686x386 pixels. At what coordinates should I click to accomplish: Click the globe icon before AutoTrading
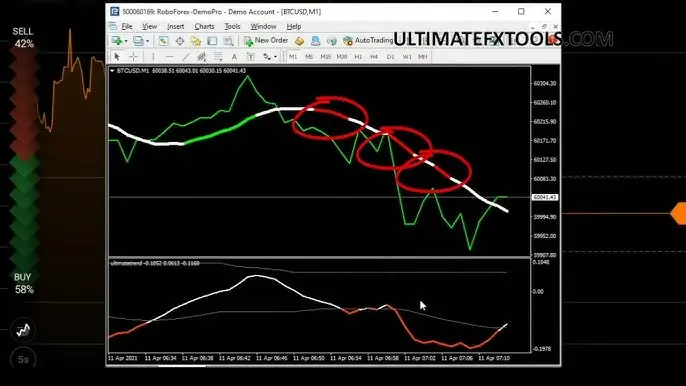pyautogui.click(x=332, y=41)
